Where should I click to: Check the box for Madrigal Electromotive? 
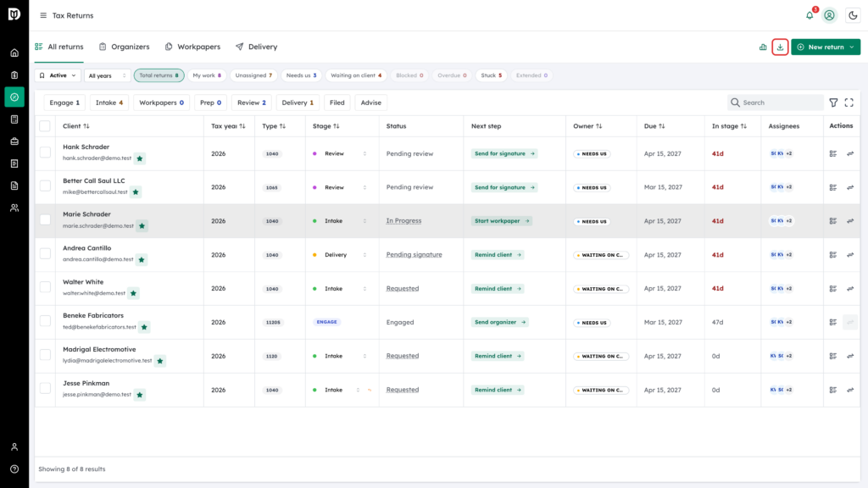(45, 355)
